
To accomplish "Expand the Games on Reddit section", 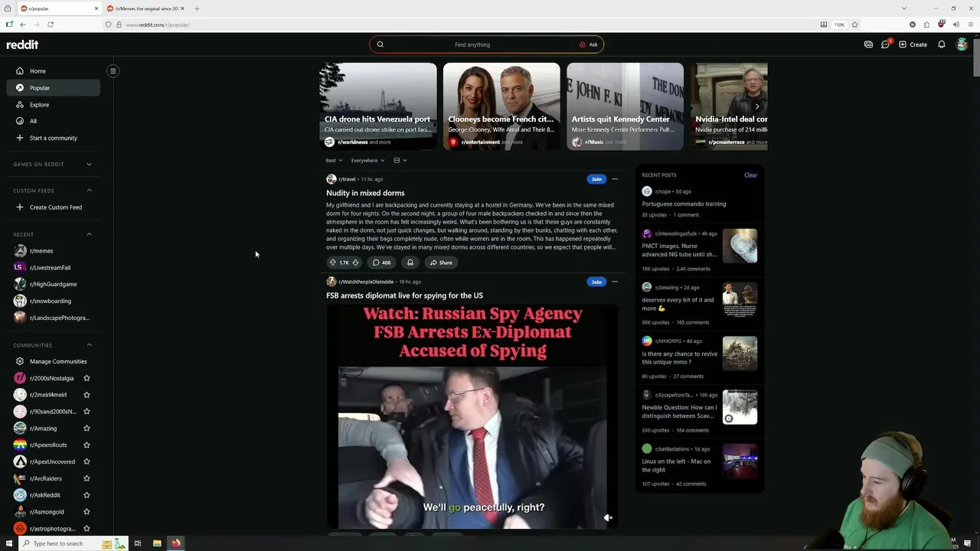I will (89, 164).
